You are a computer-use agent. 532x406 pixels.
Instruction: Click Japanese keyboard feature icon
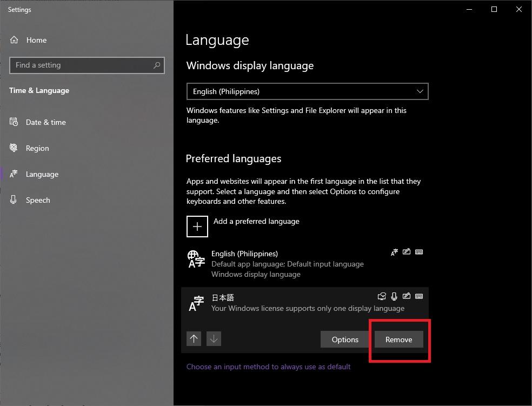point(419,296)
